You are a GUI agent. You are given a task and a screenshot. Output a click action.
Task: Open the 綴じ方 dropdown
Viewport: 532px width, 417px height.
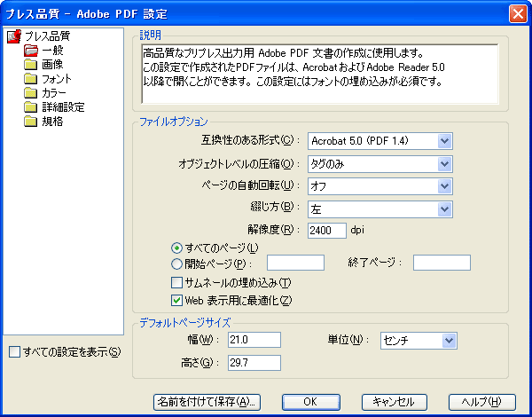(x=380, y=209)
